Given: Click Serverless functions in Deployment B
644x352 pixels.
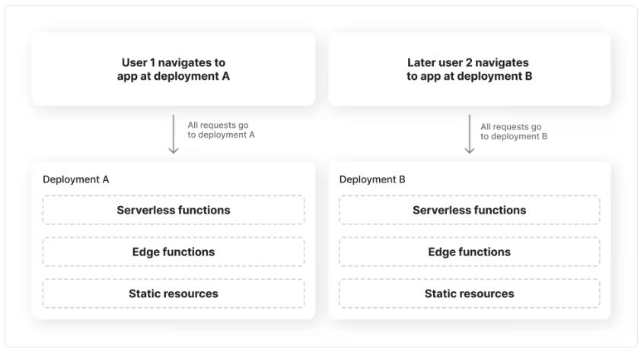Looking at the screenshot, I should 470,210.
